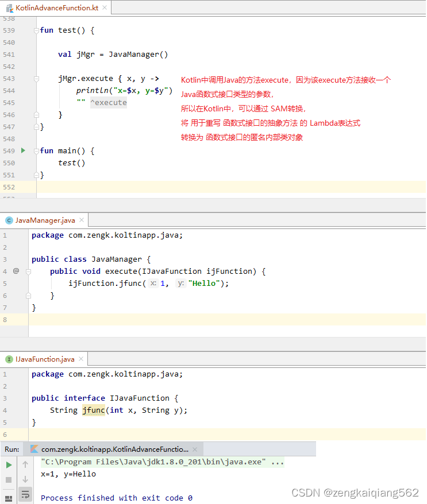This screenshot has width=427, height=504.
Task: Open the JavaManager.java tab
Action: (x=45, y=220)
